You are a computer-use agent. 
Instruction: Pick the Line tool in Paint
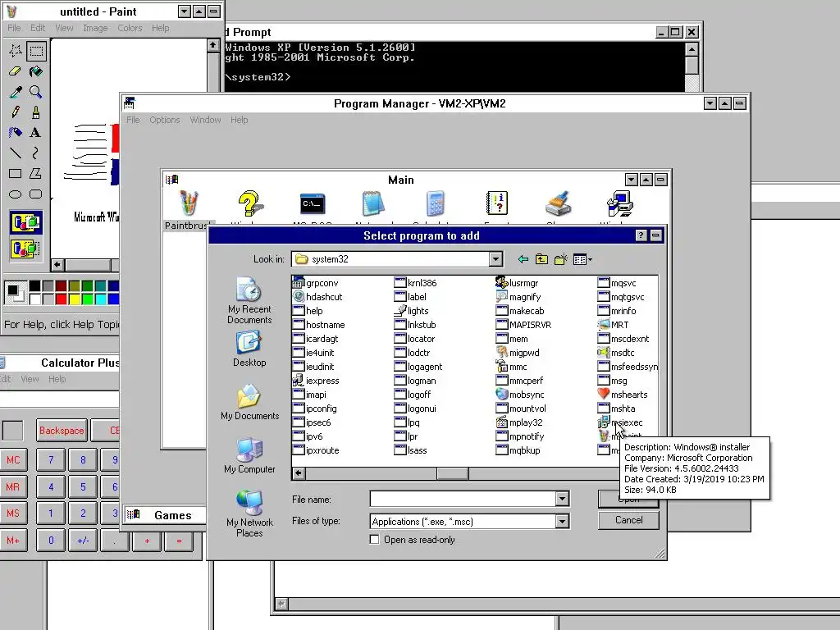click(16, 153)
